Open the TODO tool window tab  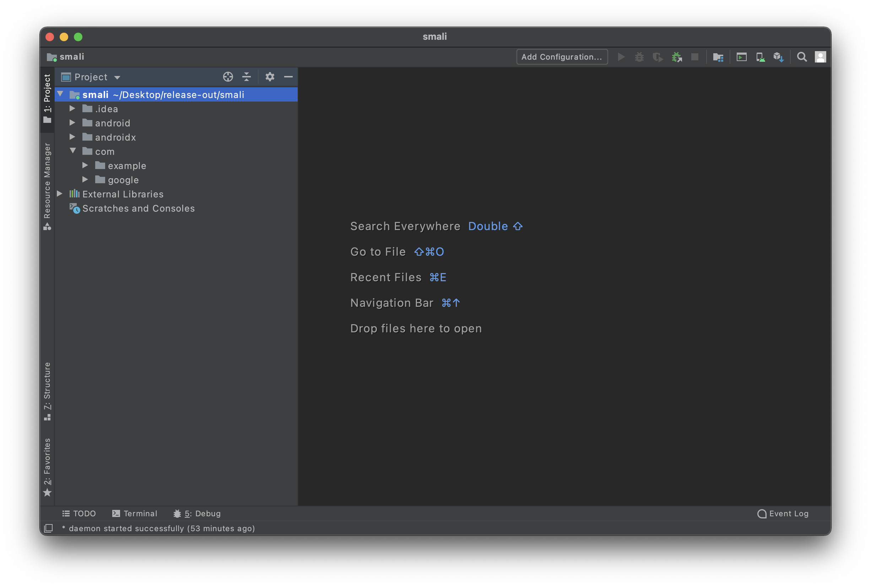(79, 513)
